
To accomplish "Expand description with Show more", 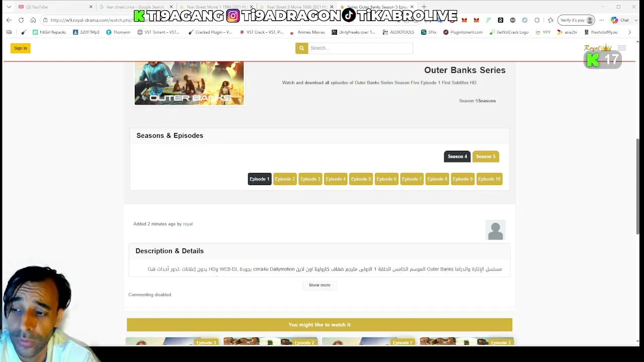I will [x=319, y=285].
